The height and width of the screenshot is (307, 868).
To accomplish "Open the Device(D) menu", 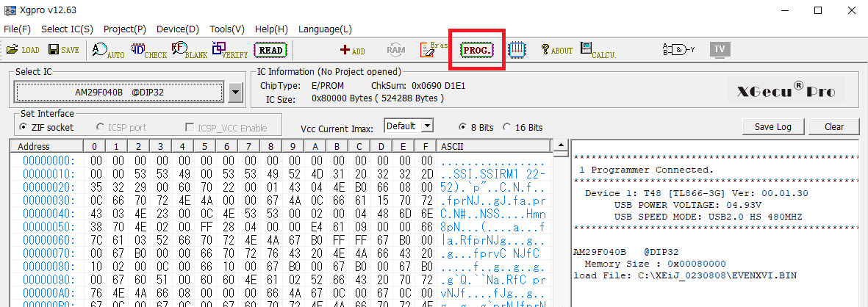I will (178, 29).
